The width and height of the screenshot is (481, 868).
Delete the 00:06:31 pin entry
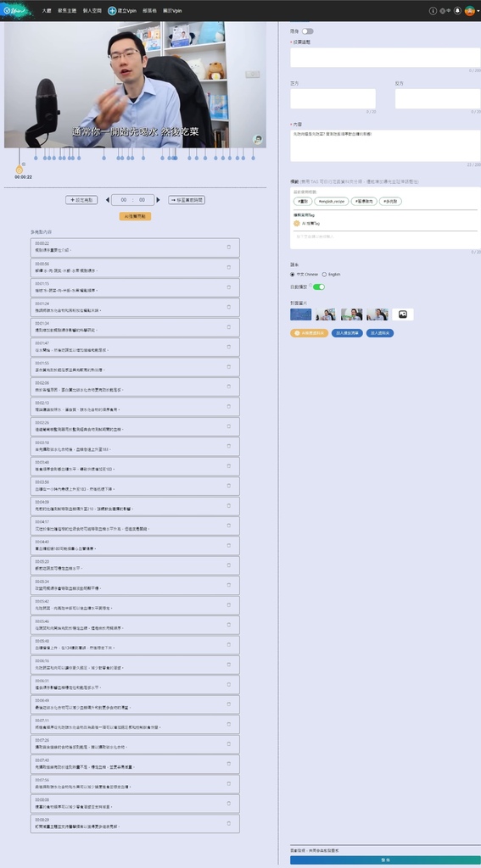[229, 684]
